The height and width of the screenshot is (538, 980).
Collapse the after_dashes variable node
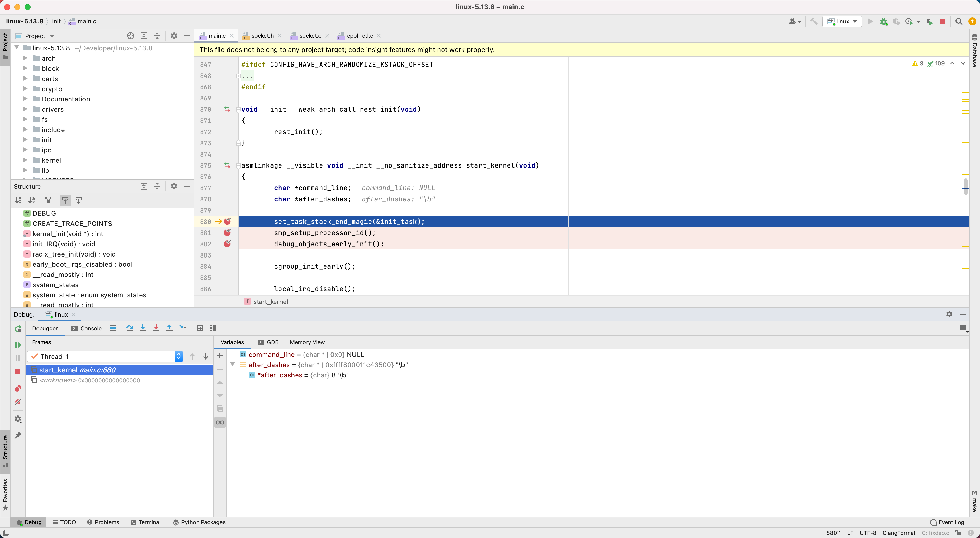(232, 364)
